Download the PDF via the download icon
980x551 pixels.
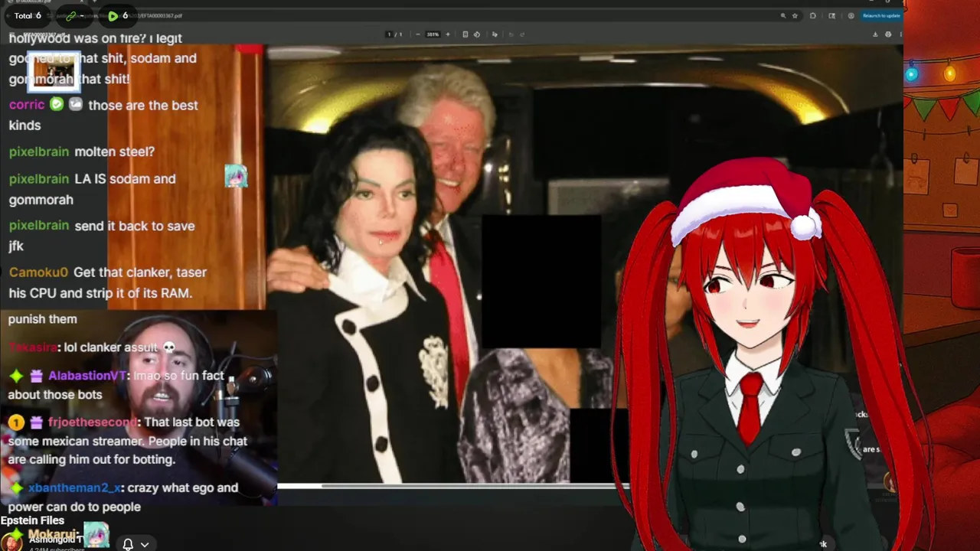(875, 34)
